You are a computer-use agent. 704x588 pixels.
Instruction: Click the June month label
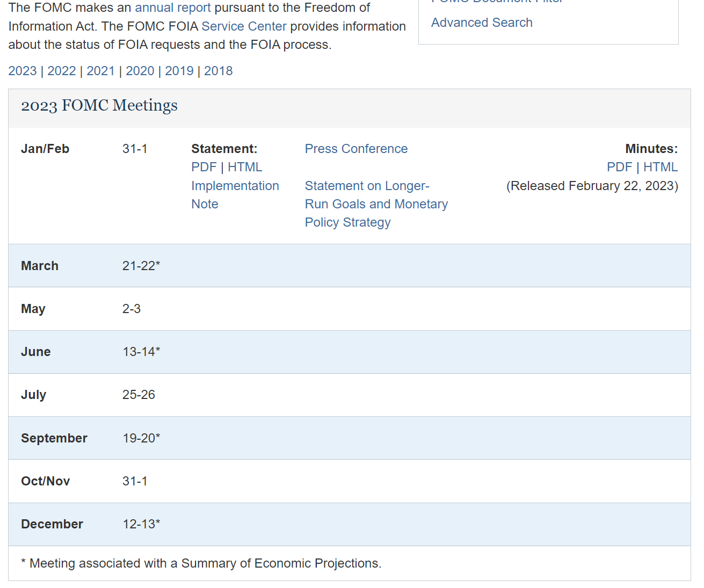(x=36, y=352)
